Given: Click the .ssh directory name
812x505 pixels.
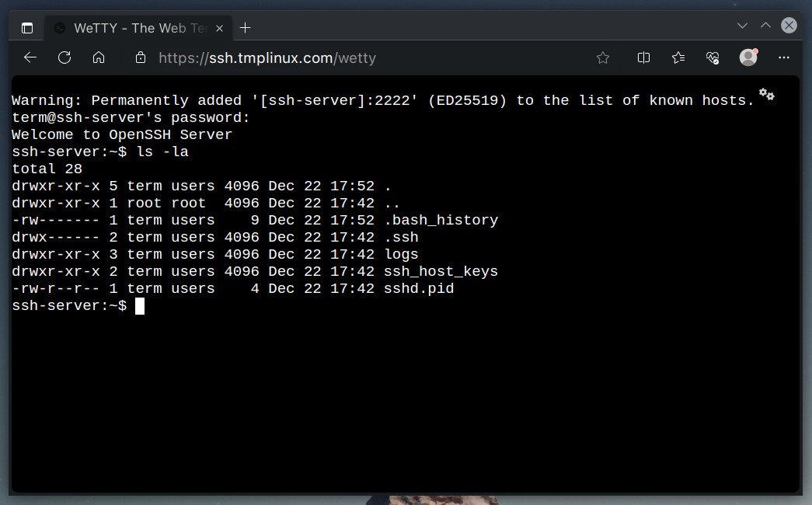Looking at the screenshot, I should pos(401,237).
